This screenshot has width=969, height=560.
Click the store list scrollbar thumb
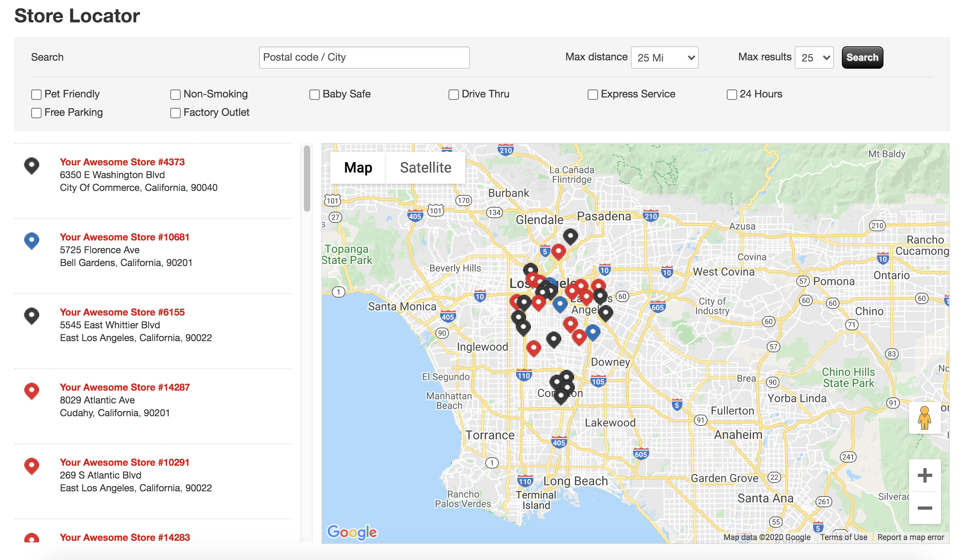tap(307, 178)
